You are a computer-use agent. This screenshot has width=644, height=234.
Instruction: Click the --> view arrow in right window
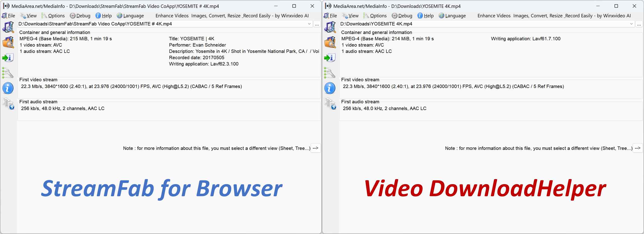(638, 148)
